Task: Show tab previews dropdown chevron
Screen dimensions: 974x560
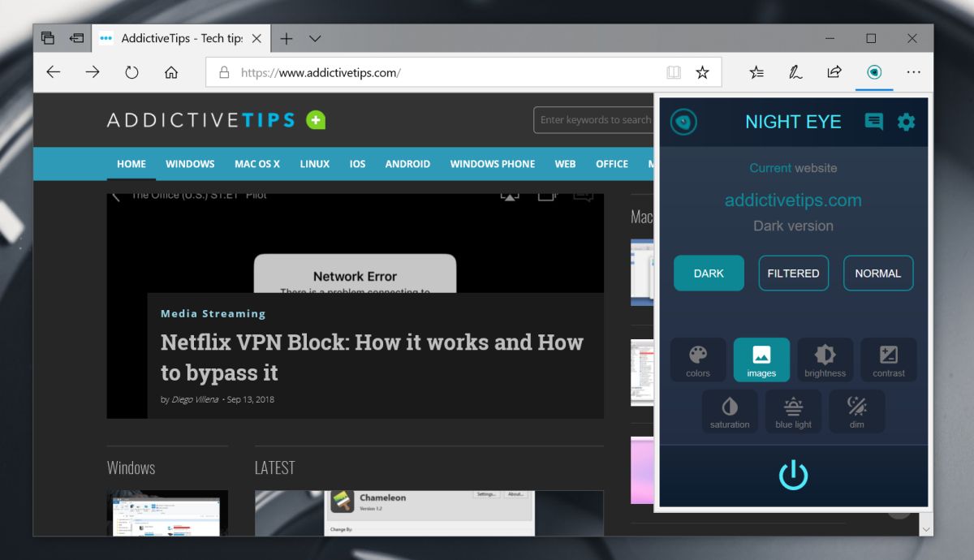Action: [315, 38]
